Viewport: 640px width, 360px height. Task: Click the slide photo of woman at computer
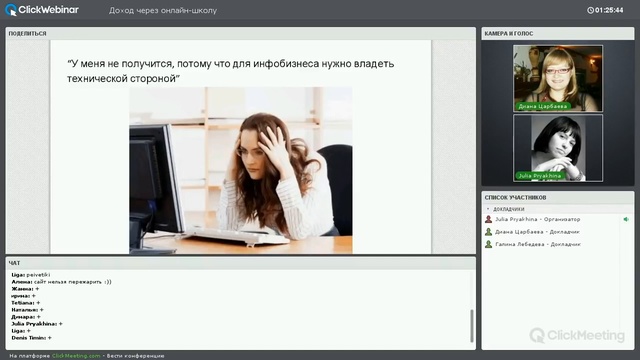(241, 170)
